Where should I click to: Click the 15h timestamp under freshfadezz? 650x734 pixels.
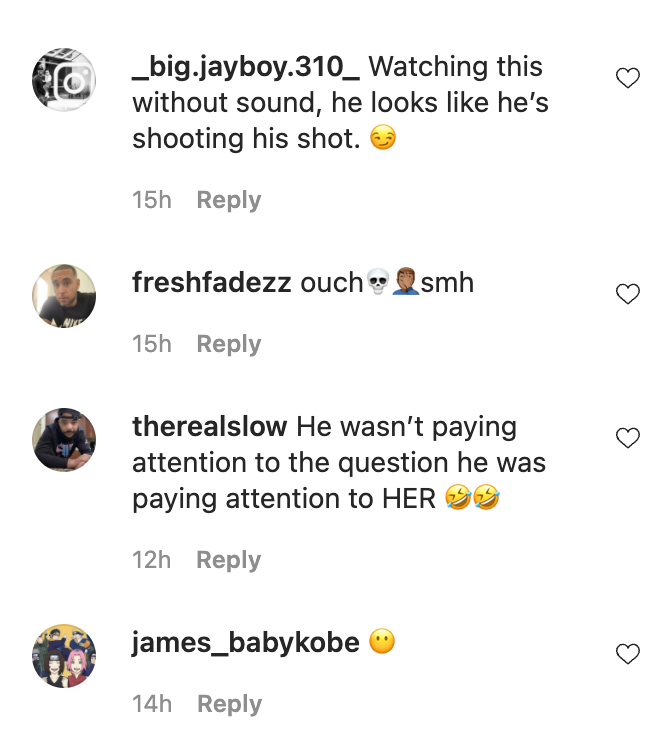152,344
